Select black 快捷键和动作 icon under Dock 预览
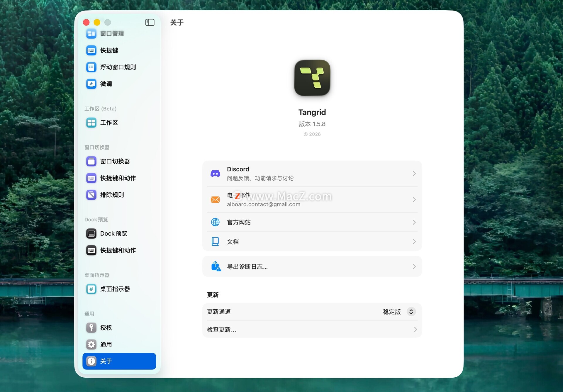 [x=91, y=250]
